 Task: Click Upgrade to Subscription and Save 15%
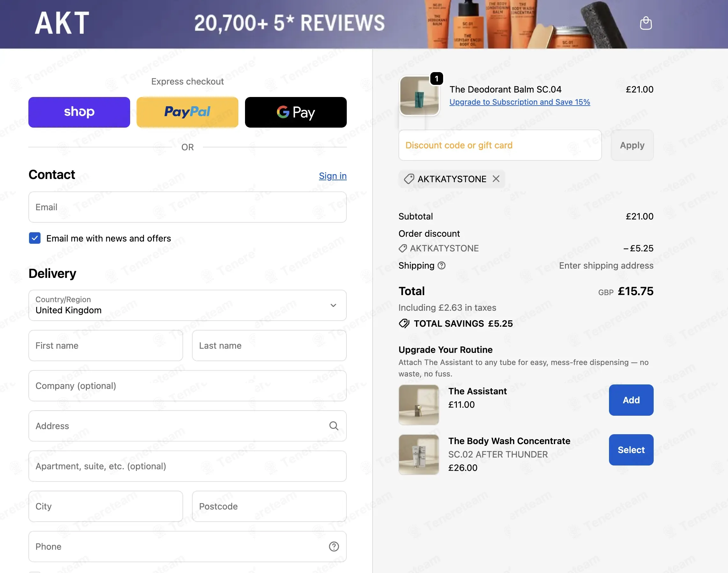coord(520,102)
